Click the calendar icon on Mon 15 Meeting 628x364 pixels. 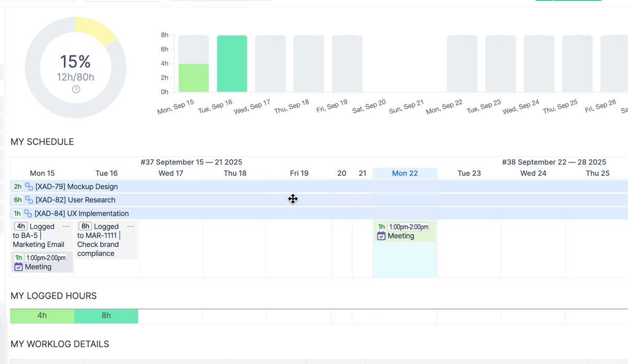18,267
